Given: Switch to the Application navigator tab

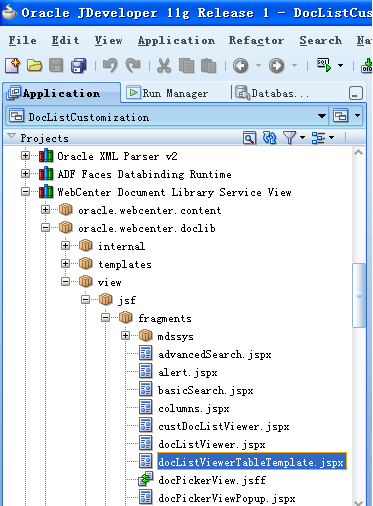Looking at the screenshot, I should coord(62,93).
